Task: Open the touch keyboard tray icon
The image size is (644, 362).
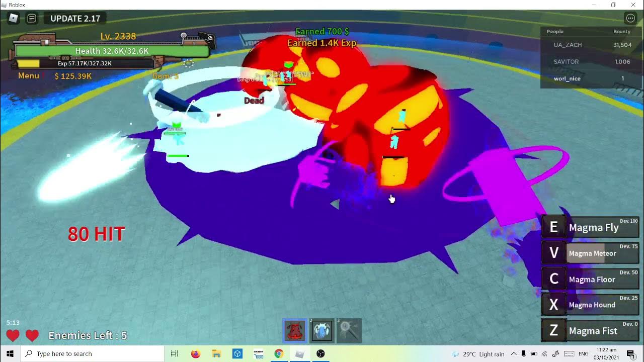Action: pos(569,353)
